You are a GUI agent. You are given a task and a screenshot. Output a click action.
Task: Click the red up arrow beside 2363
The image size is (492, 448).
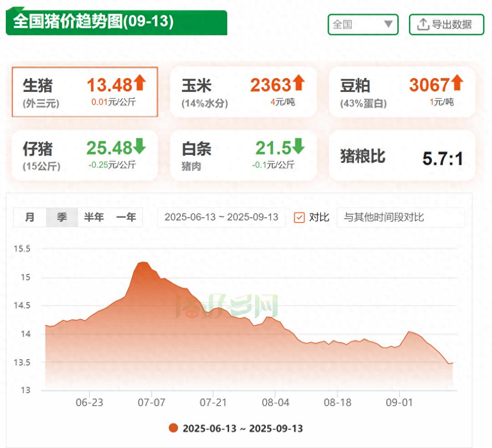point(299,83)
